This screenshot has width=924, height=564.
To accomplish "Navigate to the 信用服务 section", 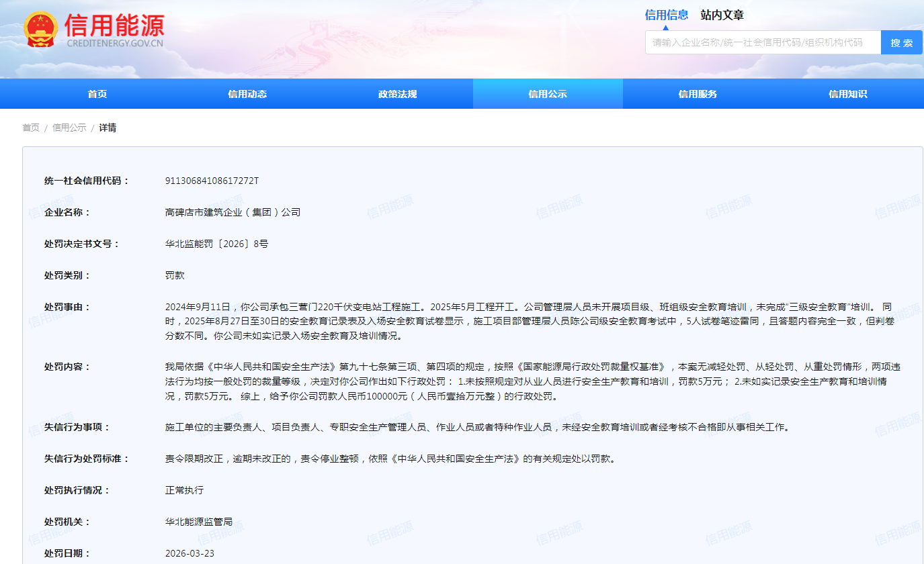I will [698, 94].
